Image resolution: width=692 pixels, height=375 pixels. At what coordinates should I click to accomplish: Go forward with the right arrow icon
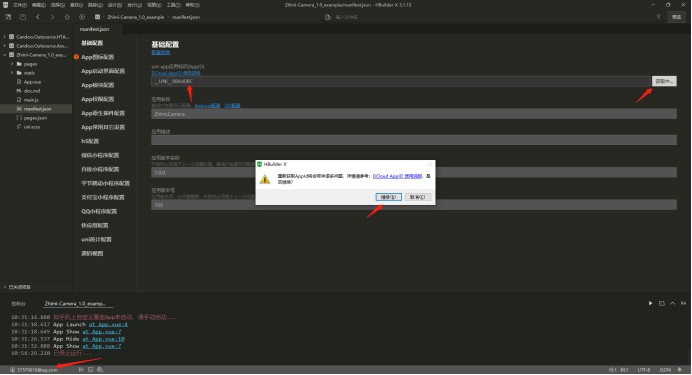click(53, 17)
